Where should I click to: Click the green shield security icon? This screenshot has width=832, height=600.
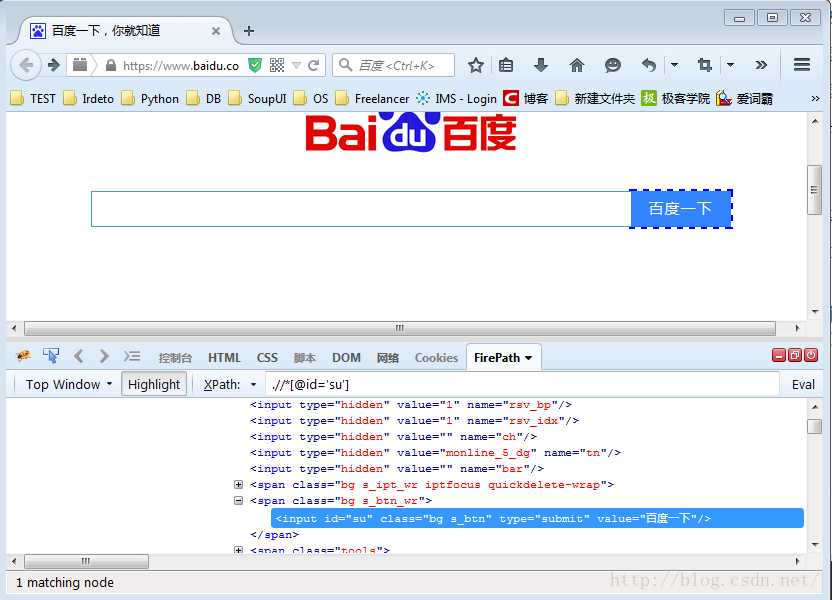(255, 65)
